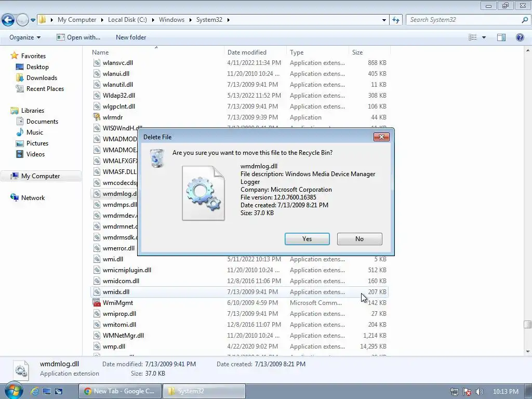Click the Recycle Bin icon in dialog
Screen dimensions: 532x399
[x=157, y=158]
